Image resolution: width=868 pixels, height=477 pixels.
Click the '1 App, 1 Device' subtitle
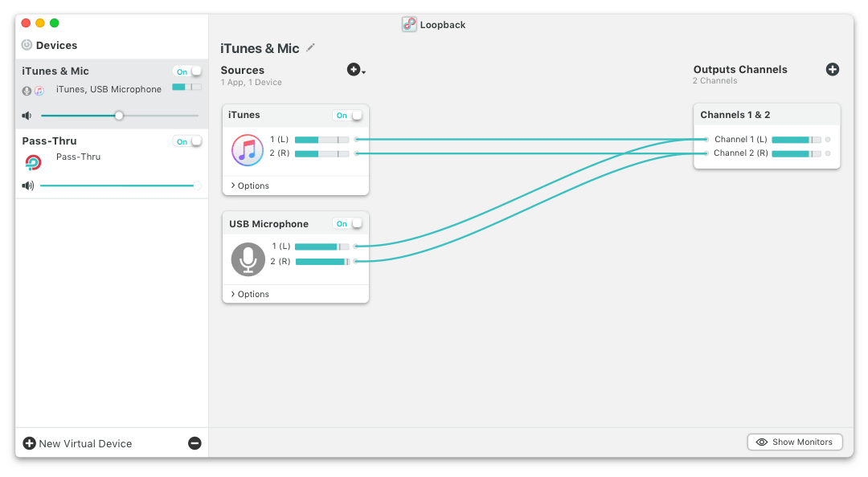pos(252,83)
